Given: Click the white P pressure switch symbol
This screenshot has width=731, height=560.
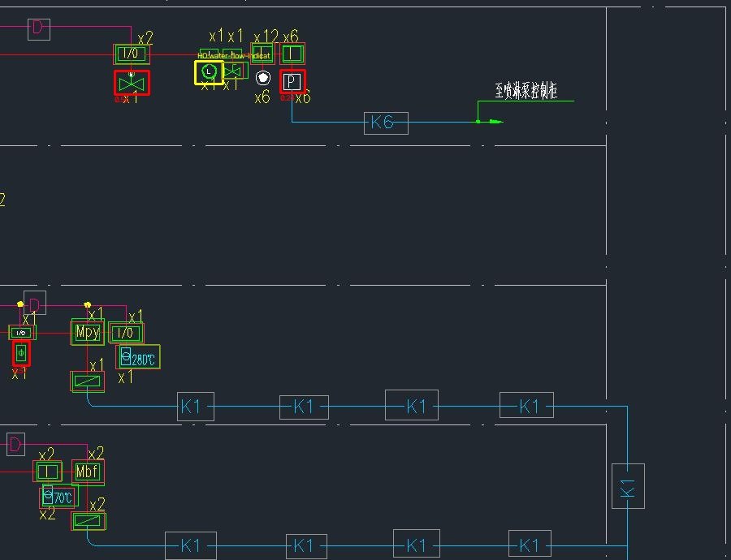Looking at the screenshot, I should pos(292,82).
